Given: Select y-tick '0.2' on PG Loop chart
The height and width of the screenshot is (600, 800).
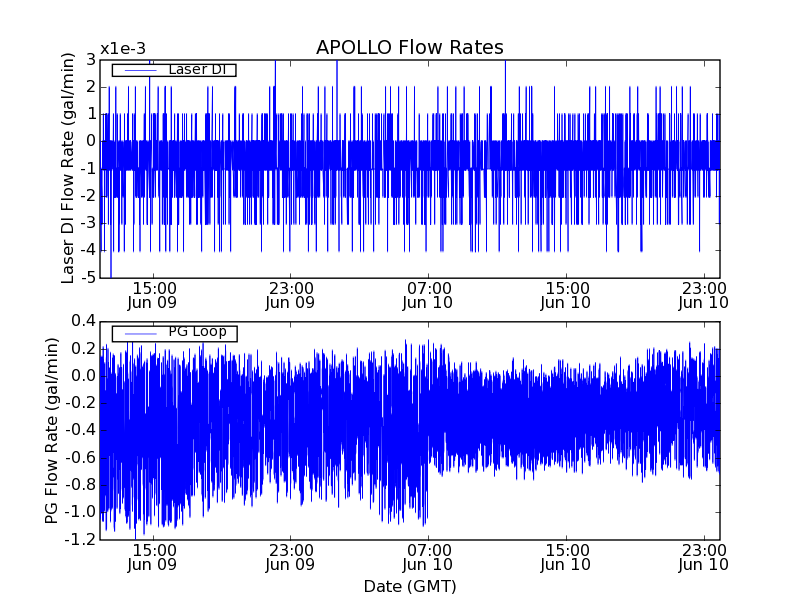Looking at the screenshot, I should point(84,349).
